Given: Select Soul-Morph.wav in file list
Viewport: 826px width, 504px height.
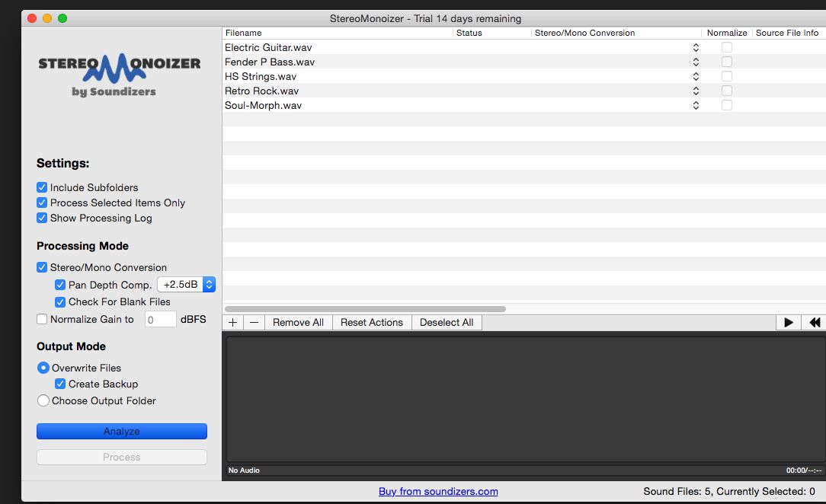Looking at the screenshot, I should (264, 105).
